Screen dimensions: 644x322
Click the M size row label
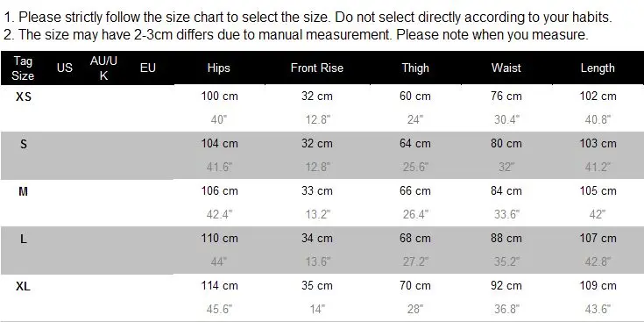tap(24, 191)
